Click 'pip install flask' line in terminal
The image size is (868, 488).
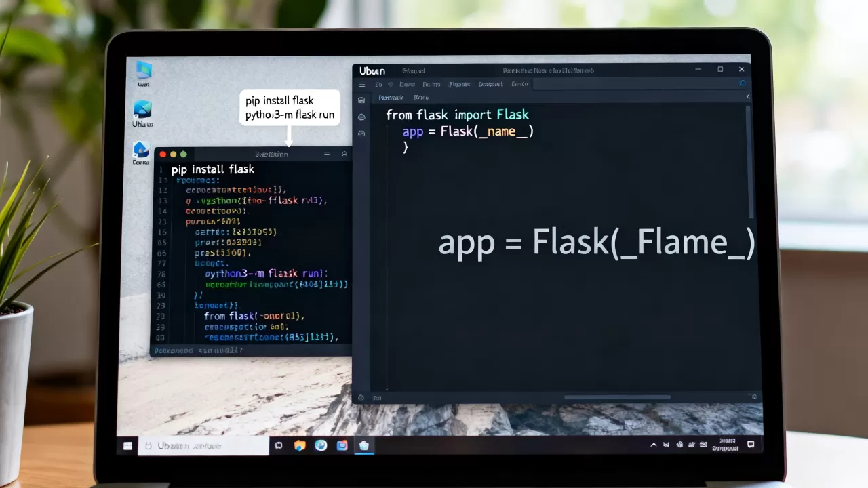click(x=213, y=169)
